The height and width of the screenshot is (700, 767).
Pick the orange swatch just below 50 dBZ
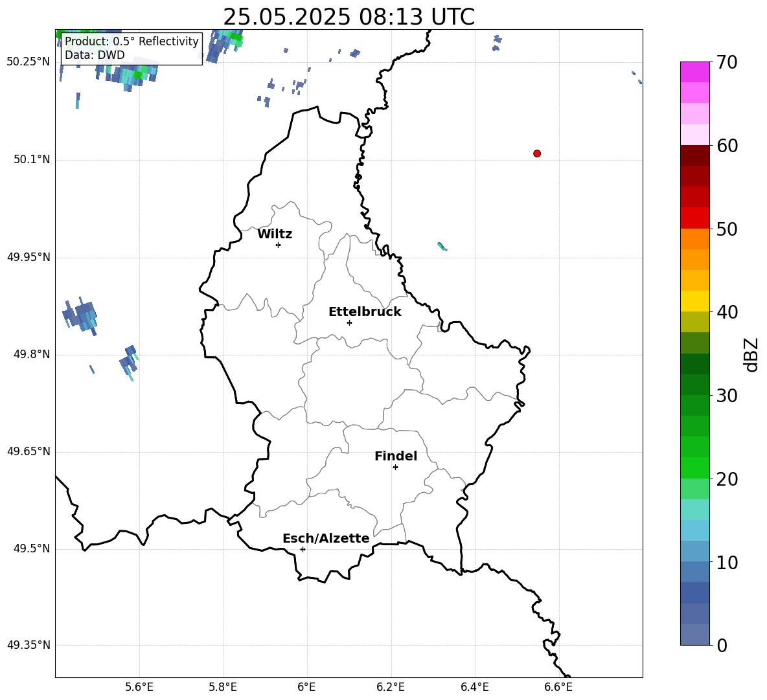(694, 239)
